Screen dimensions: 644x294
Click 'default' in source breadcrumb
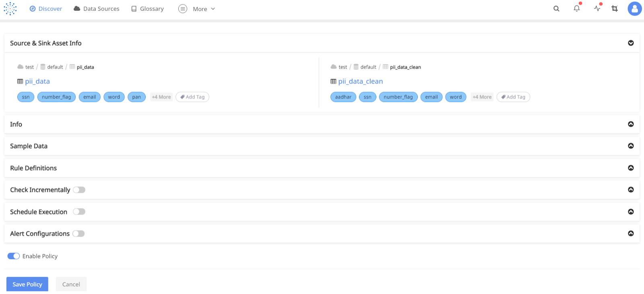pyautogui.click(x=55, y=67)
